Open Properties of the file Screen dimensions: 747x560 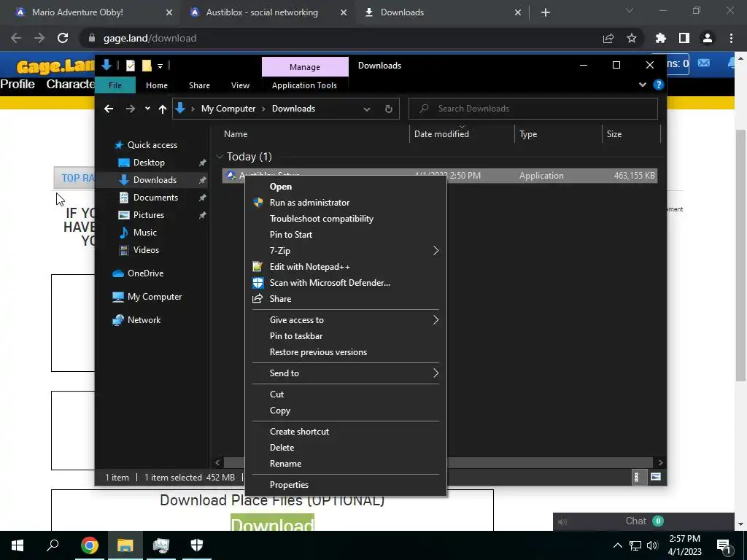pos(345,485)
